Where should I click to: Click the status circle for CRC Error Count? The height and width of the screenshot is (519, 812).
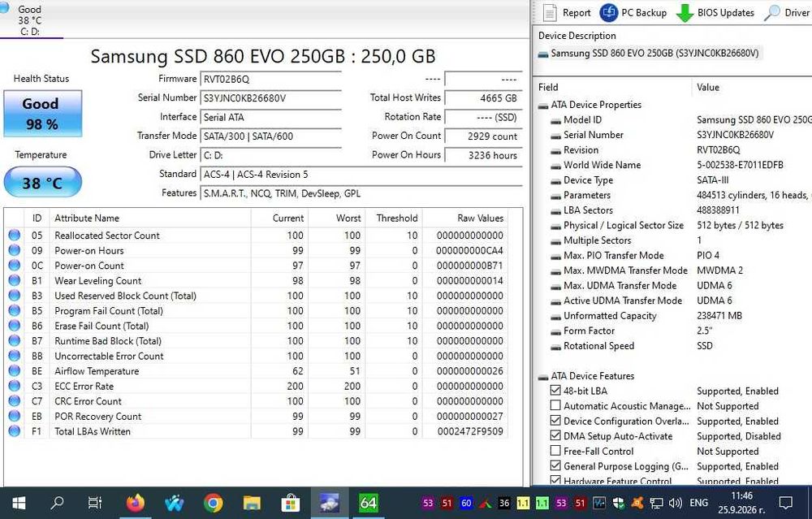[x=15, y=401]
